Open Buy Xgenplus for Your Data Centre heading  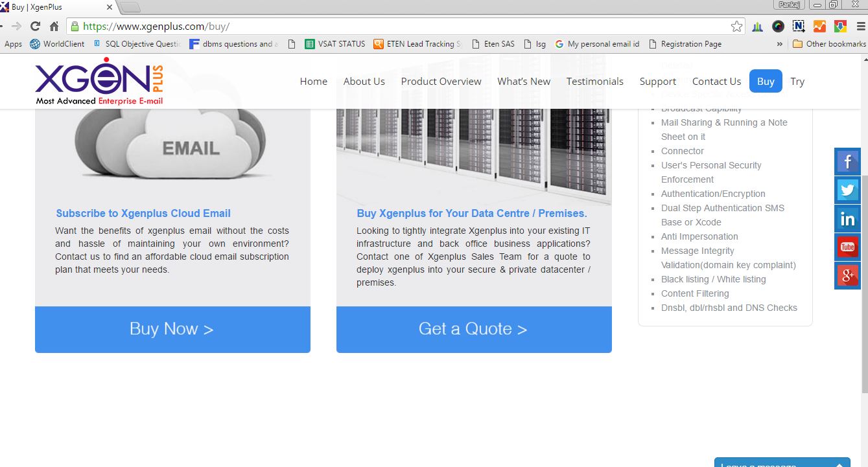pyautogui.click(x=472, y=213)
